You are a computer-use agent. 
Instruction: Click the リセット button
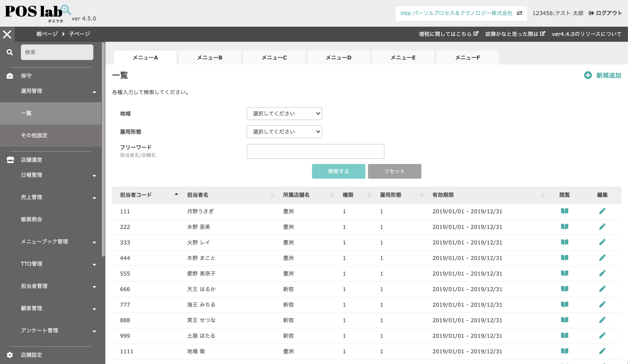394,171
